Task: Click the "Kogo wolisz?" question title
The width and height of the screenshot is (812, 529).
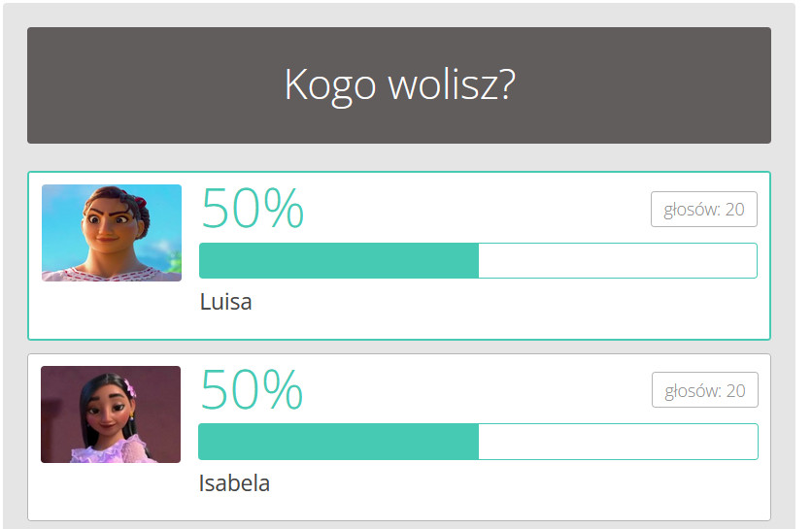Action: click(x=399, y=85)
